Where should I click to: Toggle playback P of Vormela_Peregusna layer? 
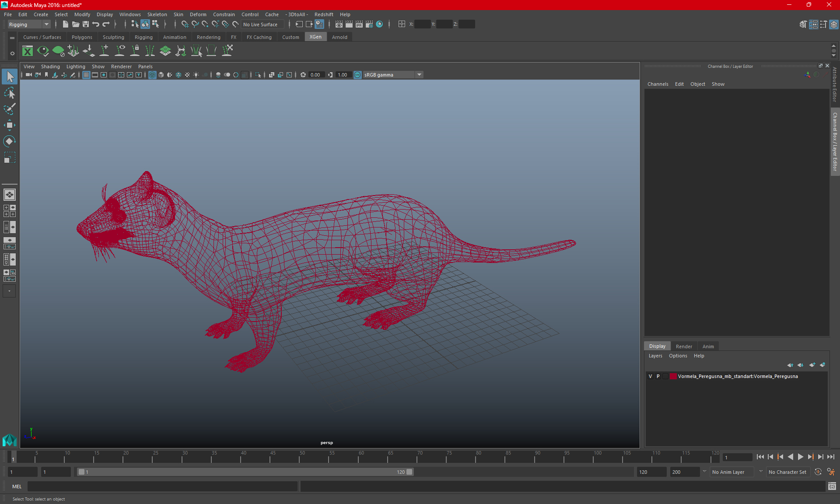(x=658, y=376)
